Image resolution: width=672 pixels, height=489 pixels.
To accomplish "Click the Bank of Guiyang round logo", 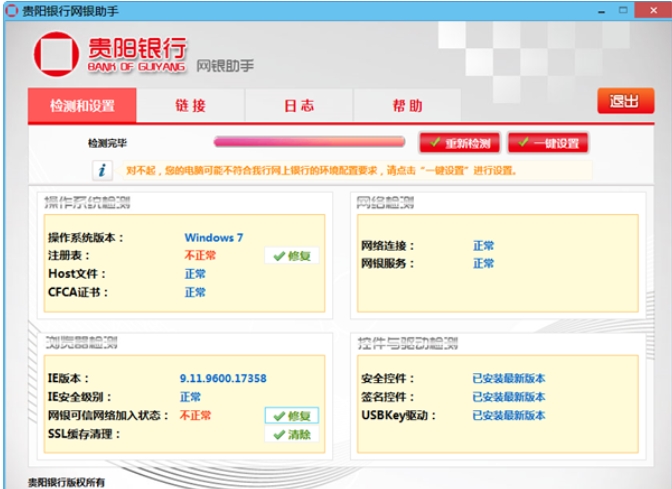I will coord(57,54).
